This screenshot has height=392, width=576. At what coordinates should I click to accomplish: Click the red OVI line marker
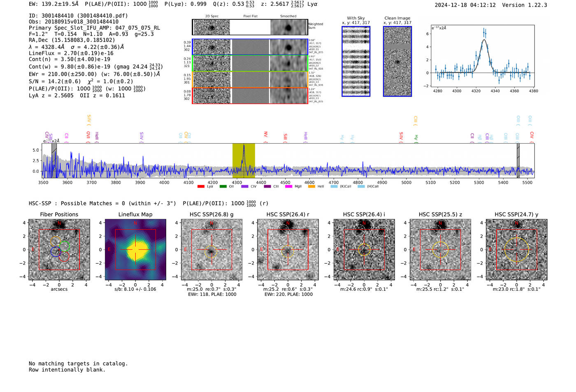(x=88, y=137)
